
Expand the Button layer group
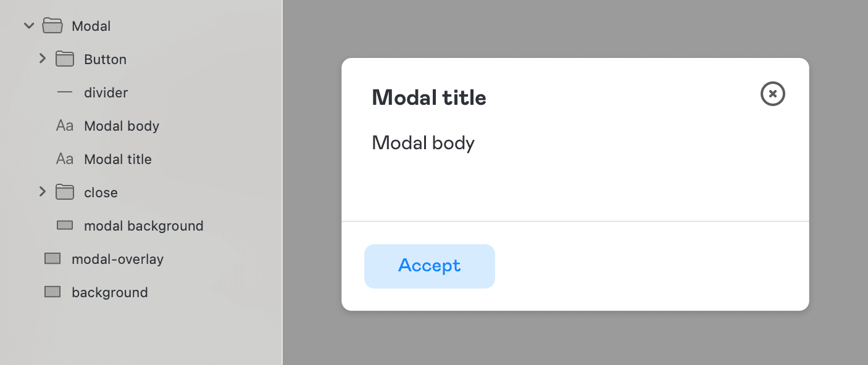pyautogui.click(x=42, y=59)
